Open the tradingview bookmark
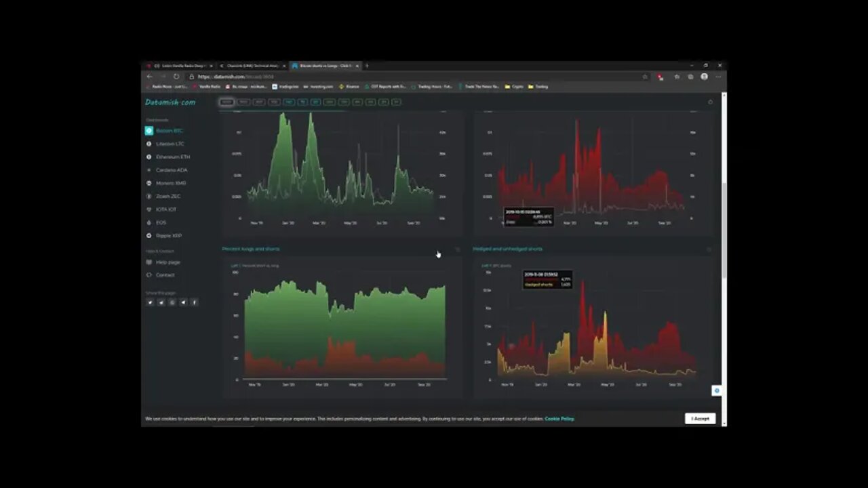This screenshot has height=488, width=868. [285, 87]
